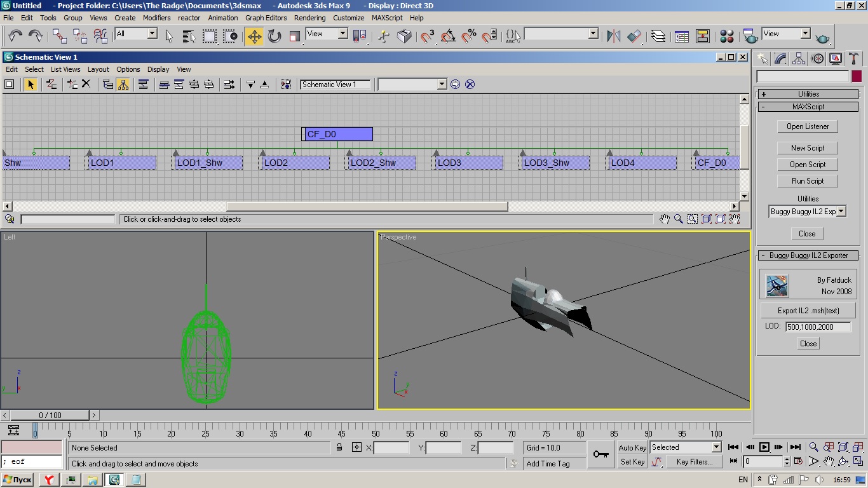868x488 pixels.
Task: Toggle the Selection Lock padlock
Action: click(339, 447)
